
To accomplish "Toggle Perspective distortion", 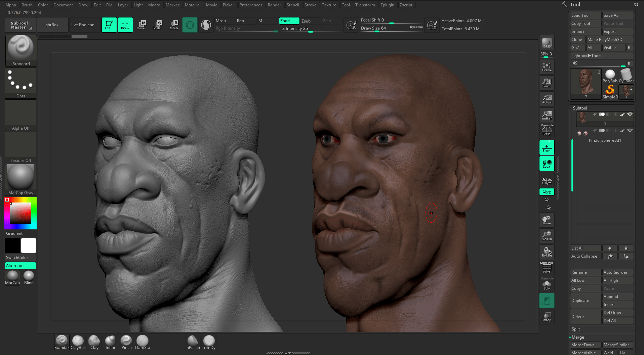I will (x=547, y=130).
